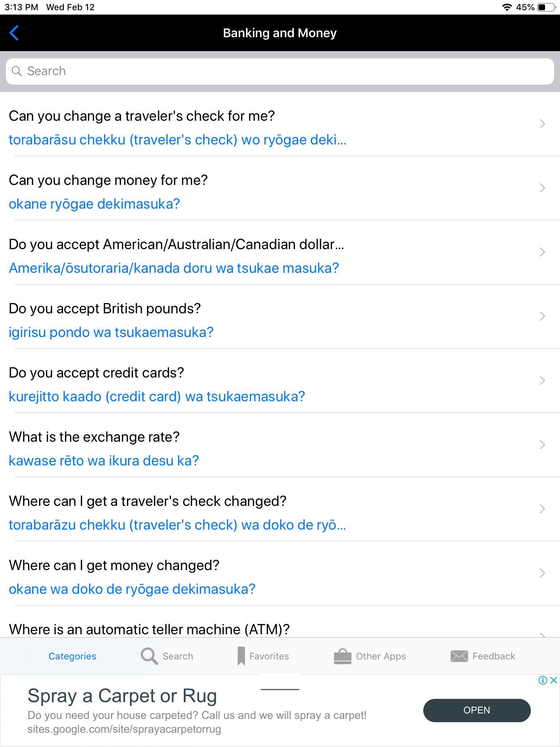560x747 pixels.
Task: Tap the ad info icon
Action: point(543,680)
